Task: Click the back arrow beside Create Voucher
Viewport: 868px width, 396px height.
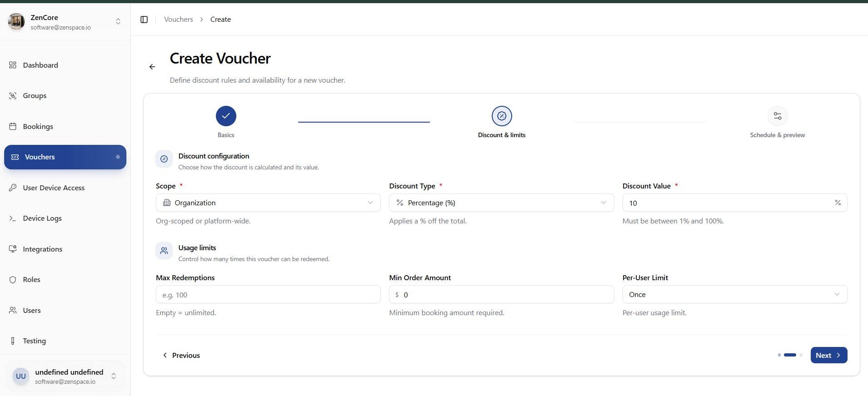Action: [x=152, y=67]
